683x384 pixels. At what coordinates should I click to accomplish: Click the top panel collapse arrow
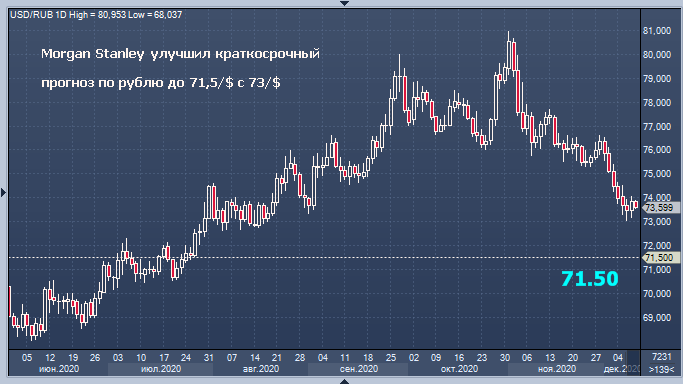[344, 3]
